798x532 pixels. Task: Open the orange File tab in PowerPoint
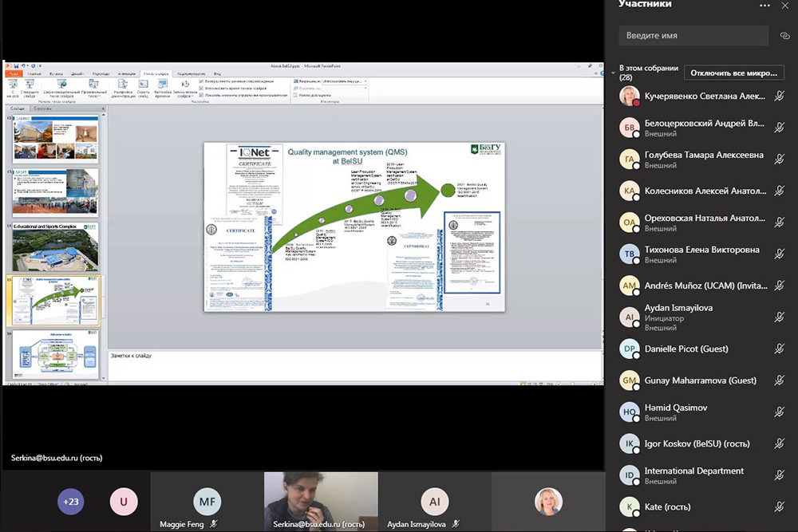pyautogui.click(x=14, y=73)
